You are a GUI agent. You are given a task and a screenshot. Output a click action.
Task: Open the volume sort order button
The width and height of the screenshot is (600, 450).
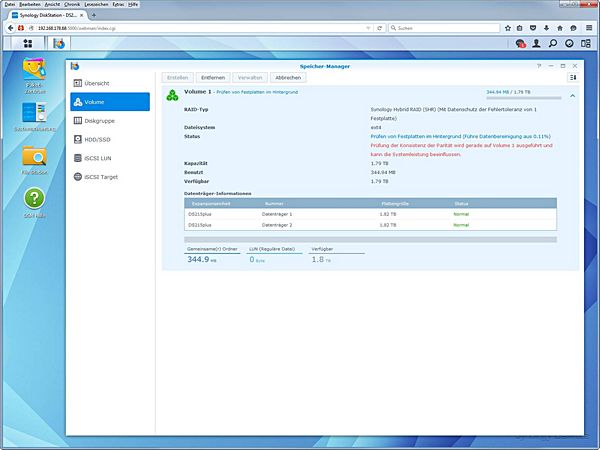(x=573, y=77)
